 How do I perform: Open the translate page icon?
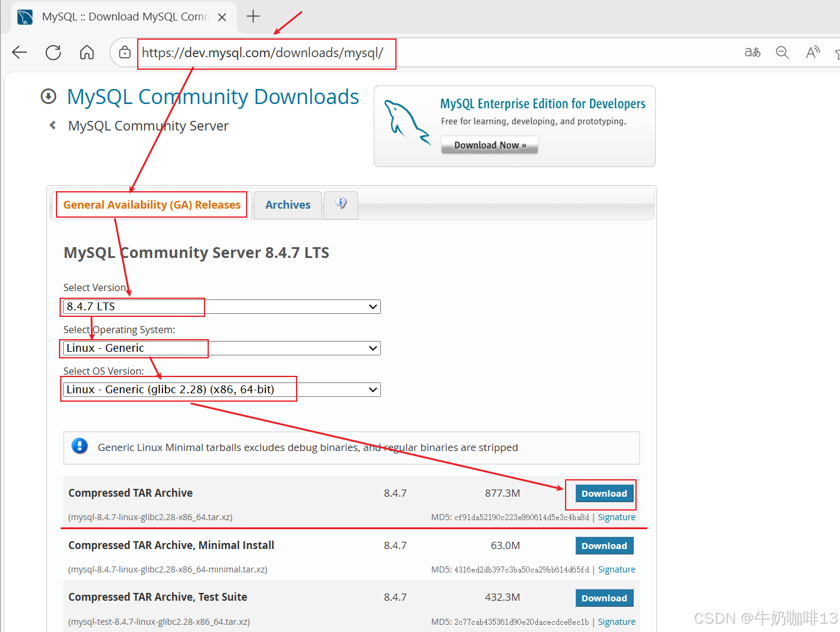pyautogui.click(x=752, y=52)
